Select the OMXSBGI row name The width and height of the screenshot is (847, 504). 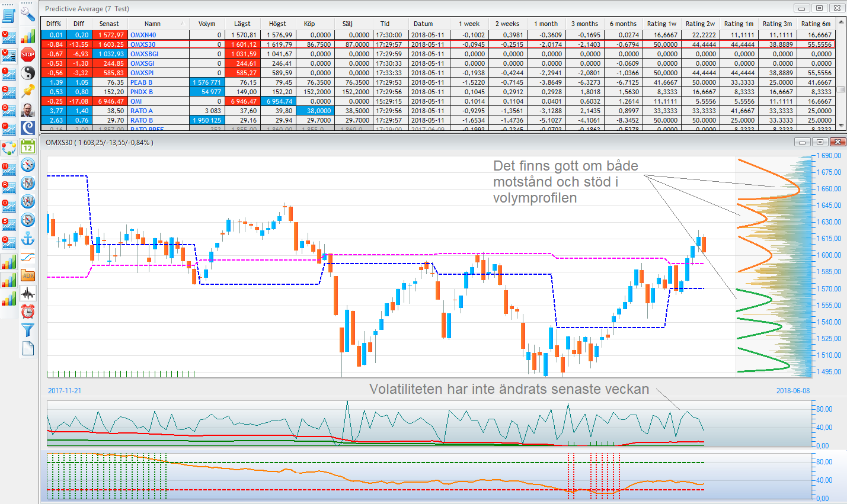pyautogui.click(x=144, y=54)
